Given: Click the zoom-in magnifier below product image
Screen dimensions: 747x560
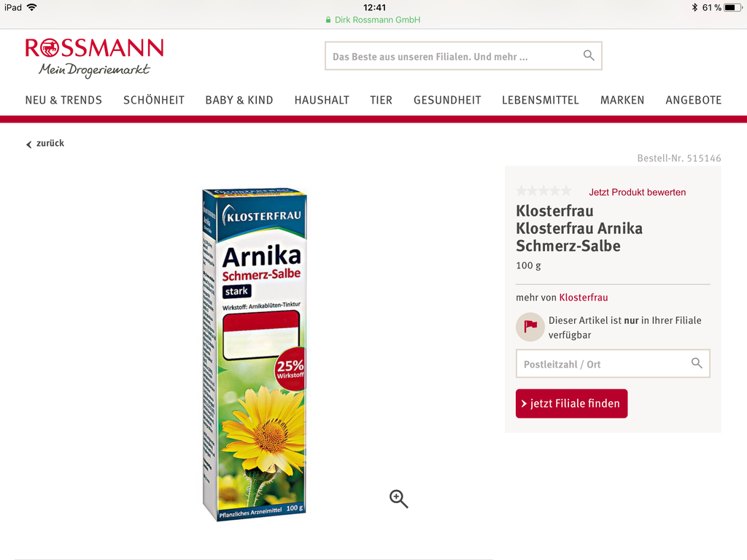Looking at the screenshot, I should click(399, 499).
